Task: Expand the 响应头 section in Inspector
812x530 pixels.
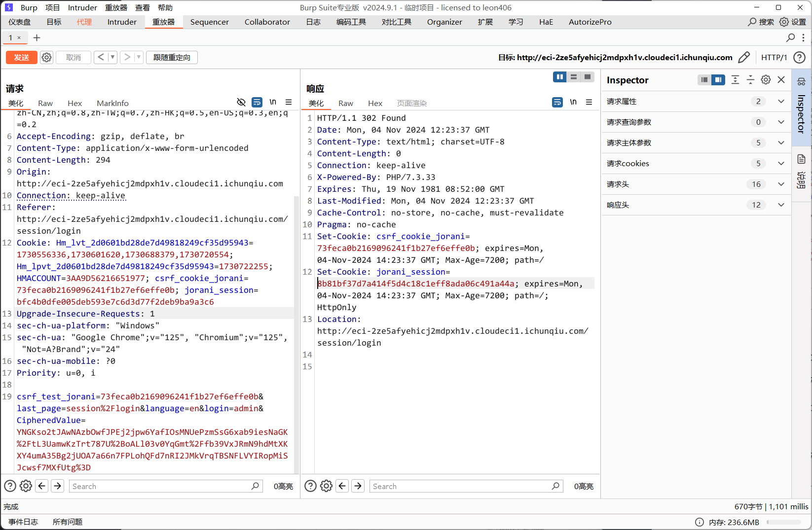Action: [x=781, y=205]
